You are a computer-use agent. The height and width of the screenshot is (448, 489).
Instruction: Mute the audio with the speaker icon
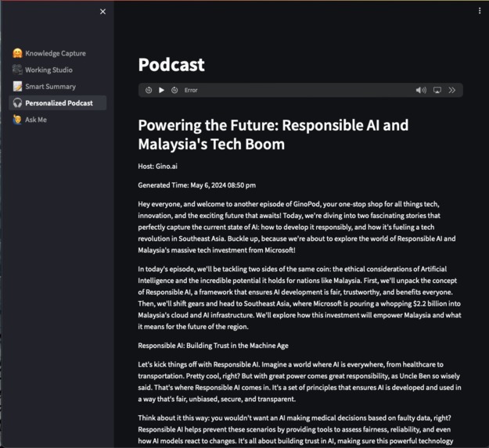[421, 90]
